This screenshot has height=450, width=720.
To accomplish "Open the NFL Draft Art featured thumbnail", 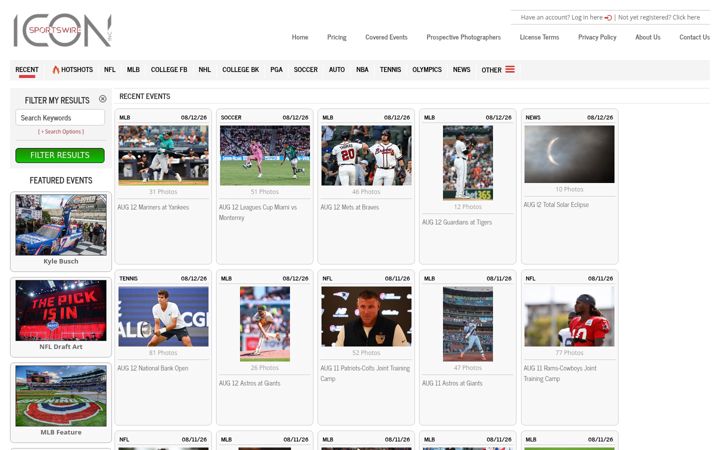I will [x=61, y=310].
